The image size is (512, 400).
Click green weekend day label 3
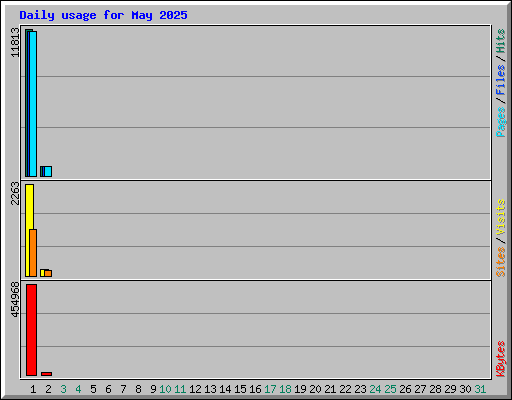click(63, 389)
